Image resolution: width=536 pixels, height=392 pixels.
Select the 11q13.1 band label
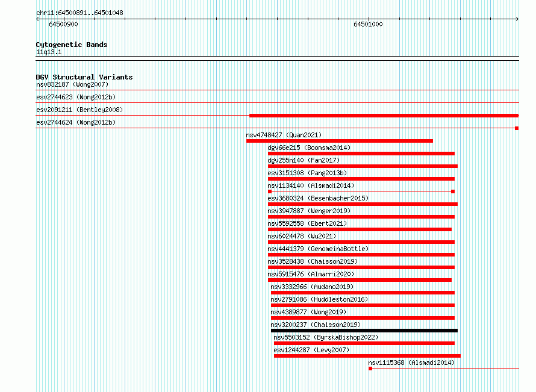49,52
